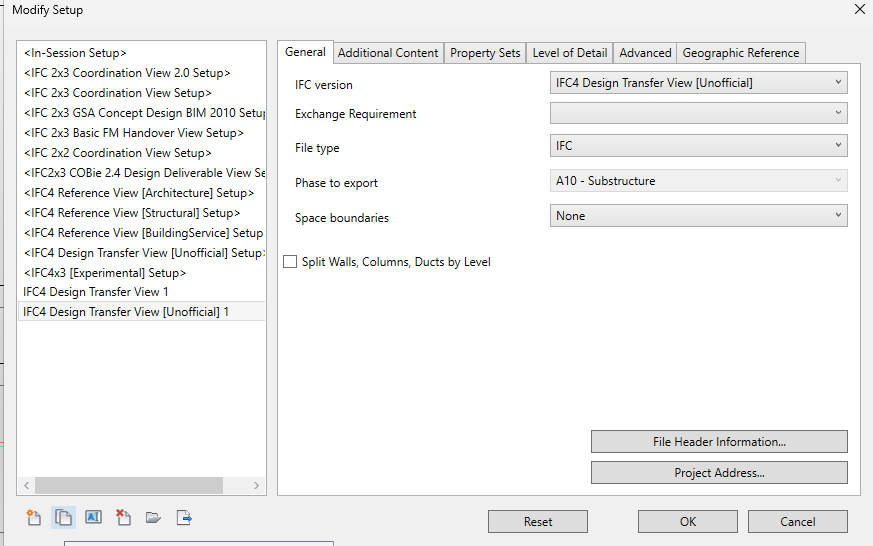Click the setup list scroll left arrow
The height and width of the screenshot is (546, 873).
pos(26,485)
